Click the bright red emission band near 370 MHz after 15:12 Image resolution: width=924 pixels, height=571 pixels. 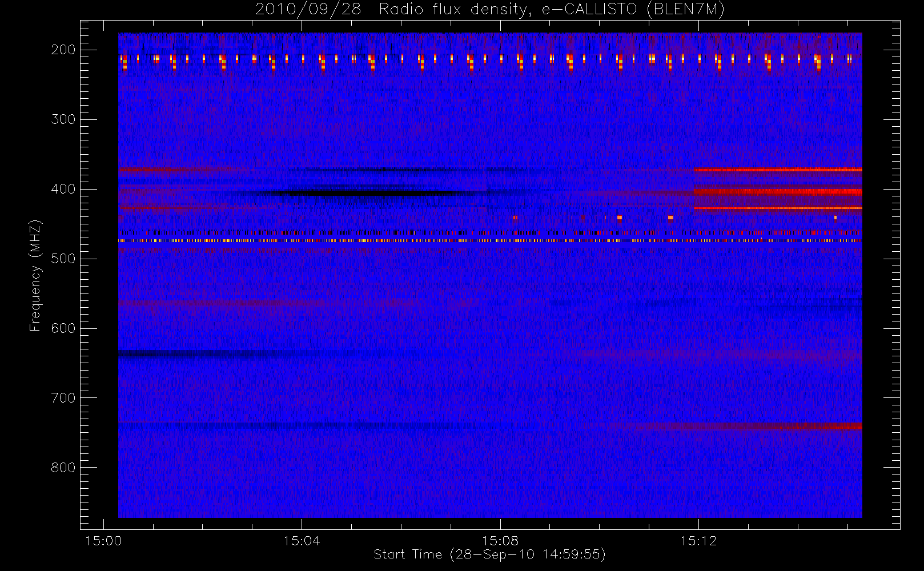pyautogui.click(x=778, y=170)
